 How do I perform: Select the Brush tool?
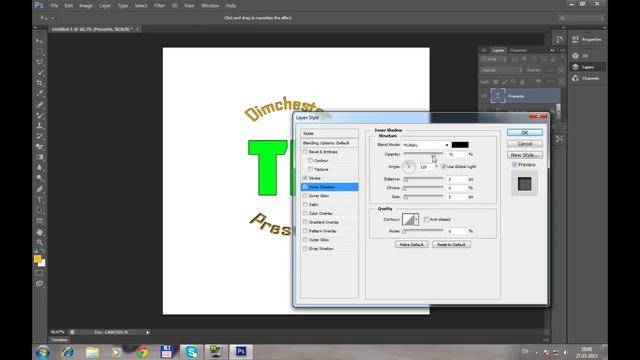point(40,116)
